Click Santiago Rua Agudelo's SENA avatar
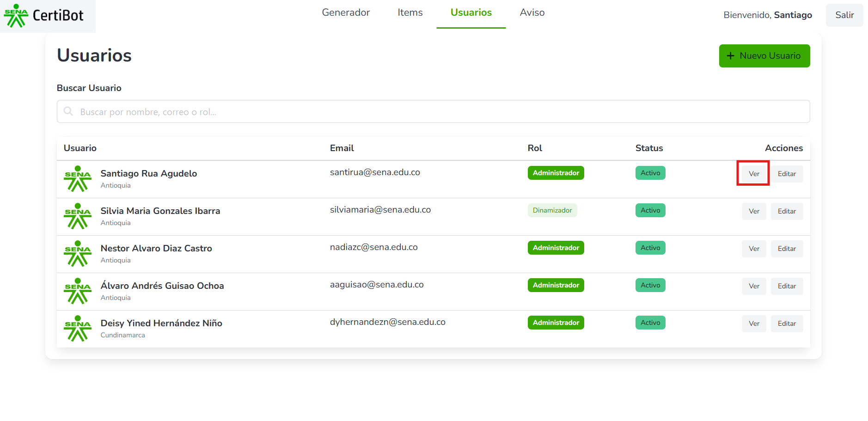The width and height of the screenshot is (868, 421). (x=78, y=179)
